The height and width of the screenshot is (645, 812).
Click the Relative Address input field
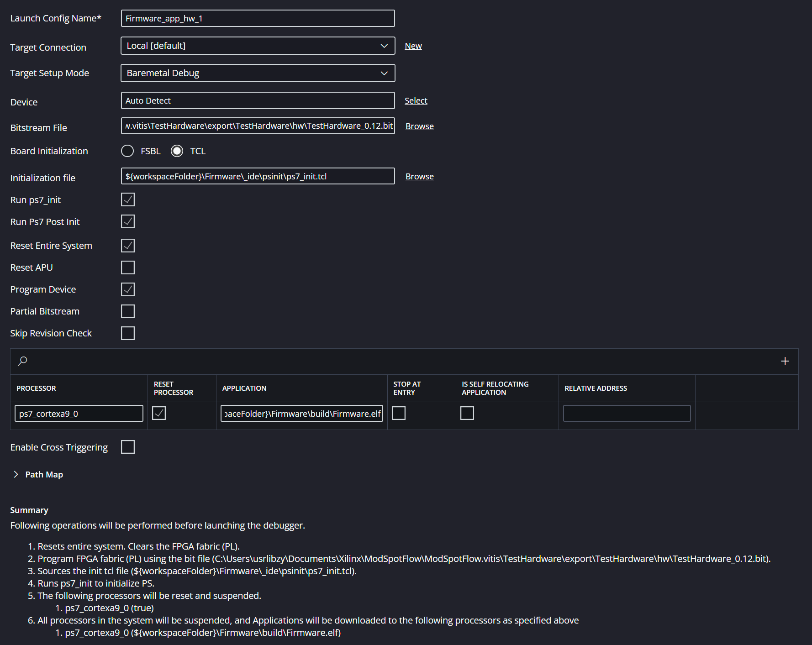click(x=627, y=414)
